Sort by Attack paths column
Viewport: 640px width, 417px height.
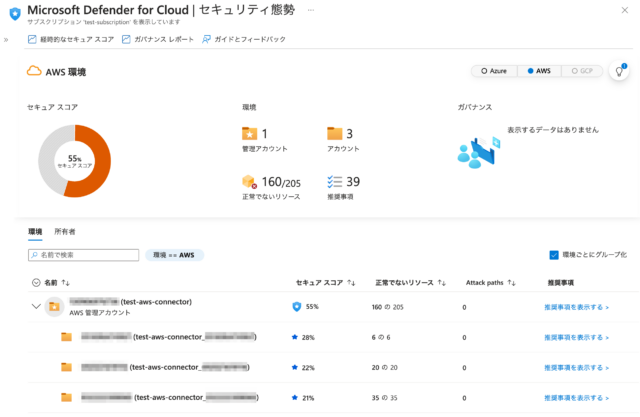[491, 282]
